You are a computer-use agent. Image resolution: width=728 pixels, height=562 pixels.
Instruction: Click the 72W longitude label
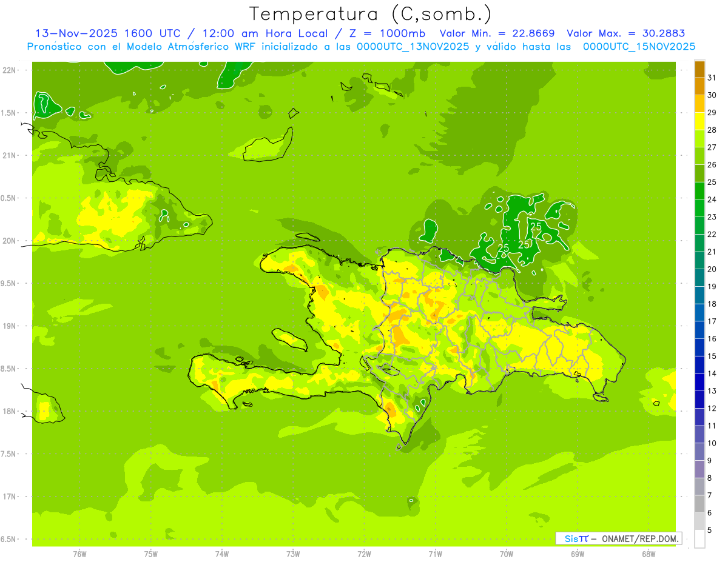point(364,554)
